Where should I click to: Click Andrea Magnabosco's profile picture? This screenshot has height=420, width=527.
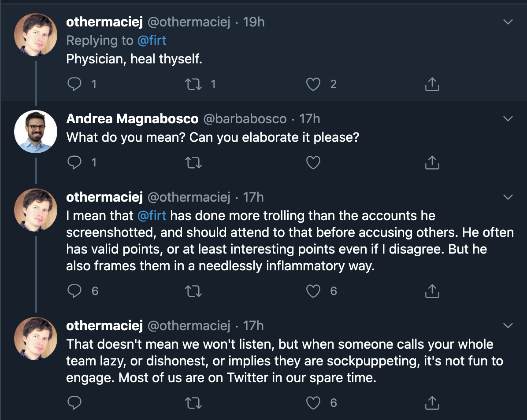click(36, 131)
